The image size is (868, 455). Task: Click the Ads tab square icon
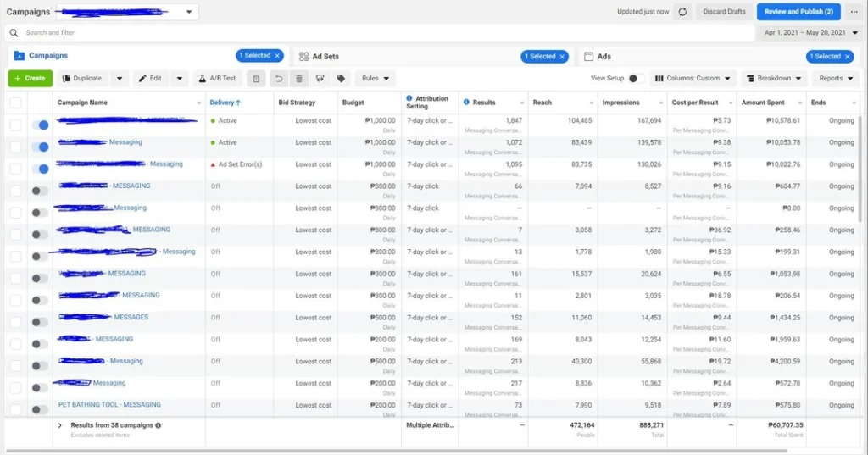pos(588,57)
